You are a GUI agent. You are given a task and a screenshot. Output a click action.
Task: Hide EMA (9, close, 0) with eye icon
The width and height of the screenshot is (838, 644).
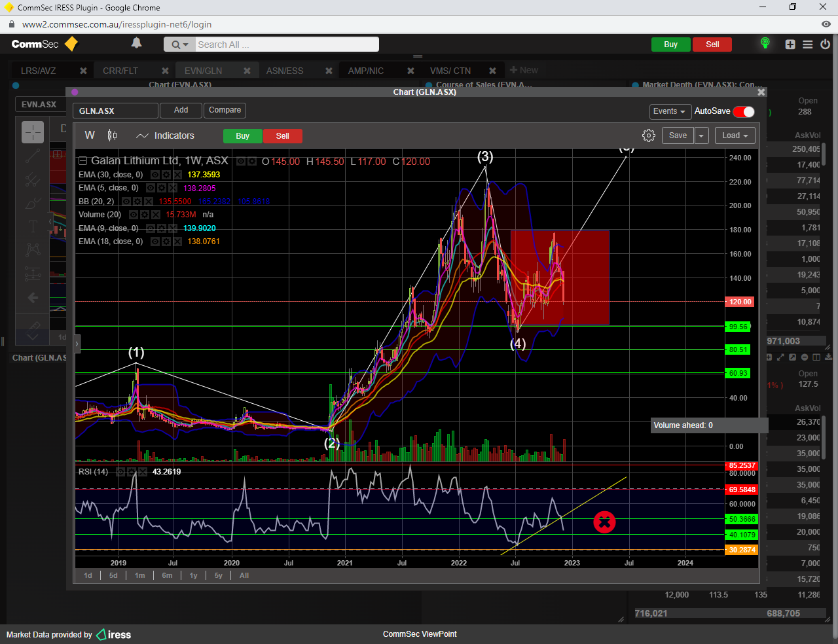tap(151, 228)
